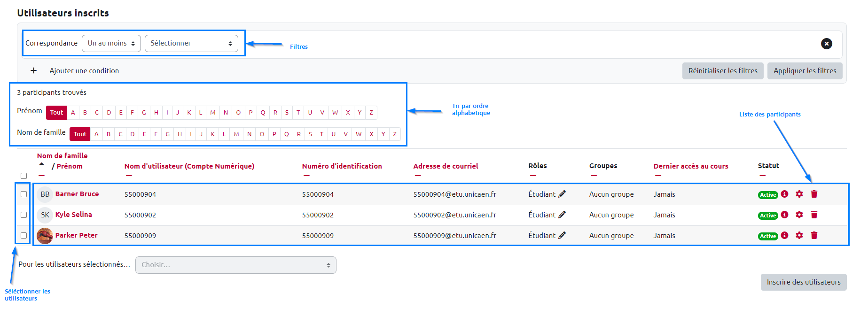Select the checkbox for Parker Peter
The height and width of the screenshot is (316, 868).
(x=23, y=235)
